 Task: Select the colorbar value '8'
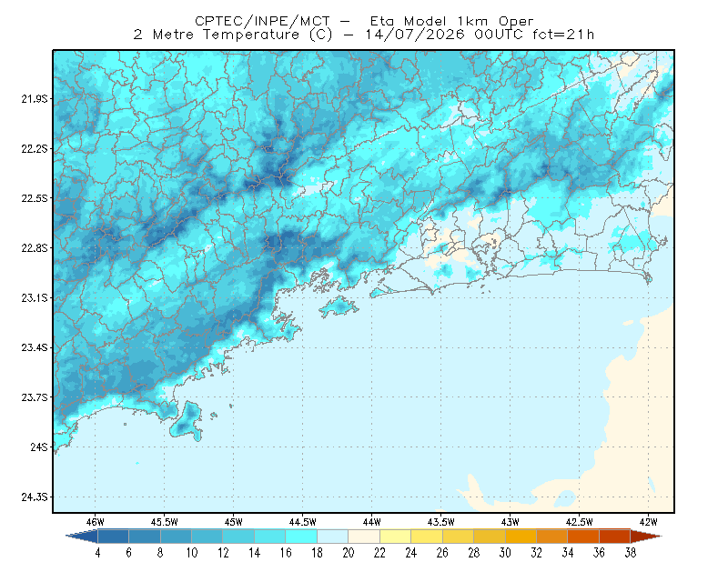[160, 553]
